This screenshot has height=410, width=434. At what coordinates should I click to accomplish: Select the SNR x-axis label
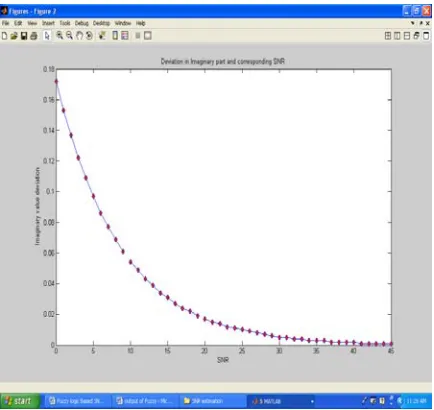(x=223, y=360)
